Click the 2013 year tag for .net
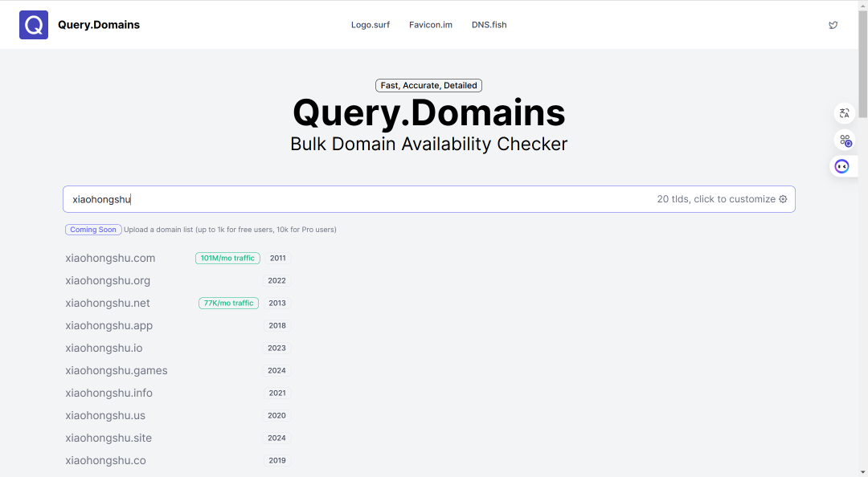Screen dimensions: 868x477 tap(276, 304)
